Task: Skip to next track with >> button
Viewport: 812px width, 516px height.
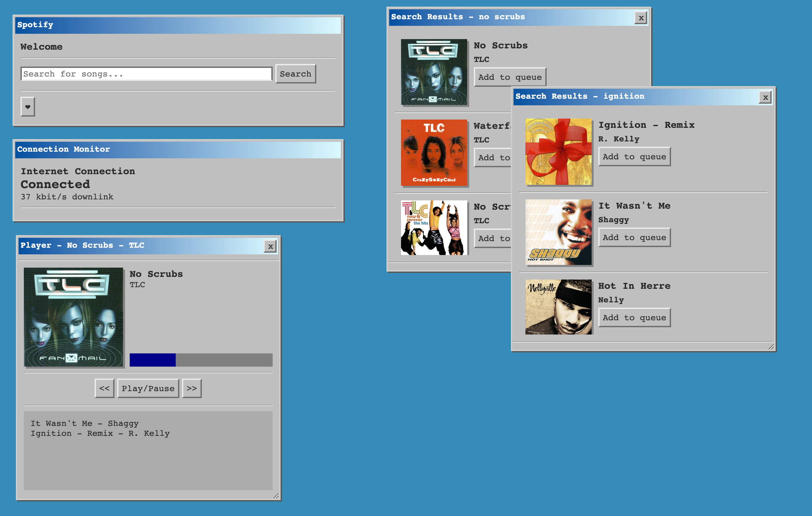Action: pos(192,388)
